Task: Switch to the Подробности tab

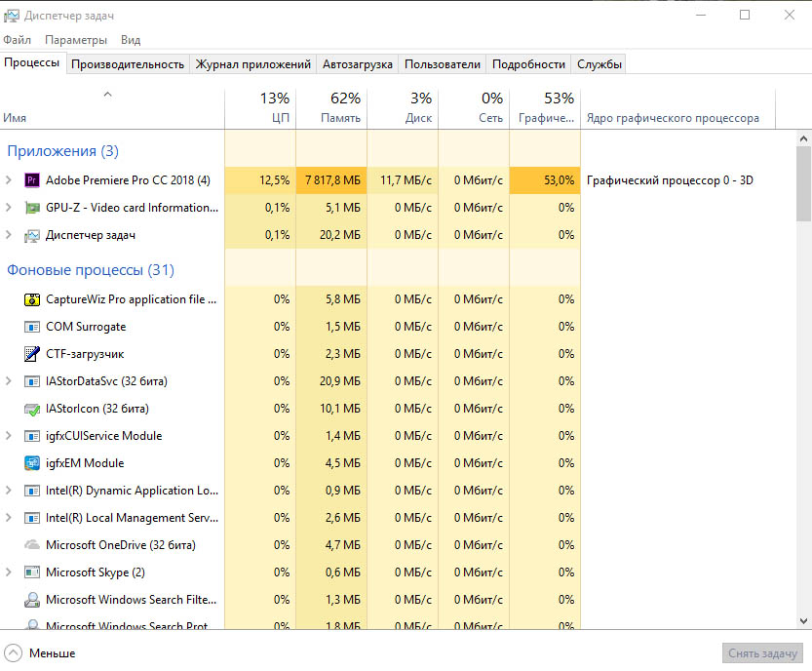Action: click(528, 64)
